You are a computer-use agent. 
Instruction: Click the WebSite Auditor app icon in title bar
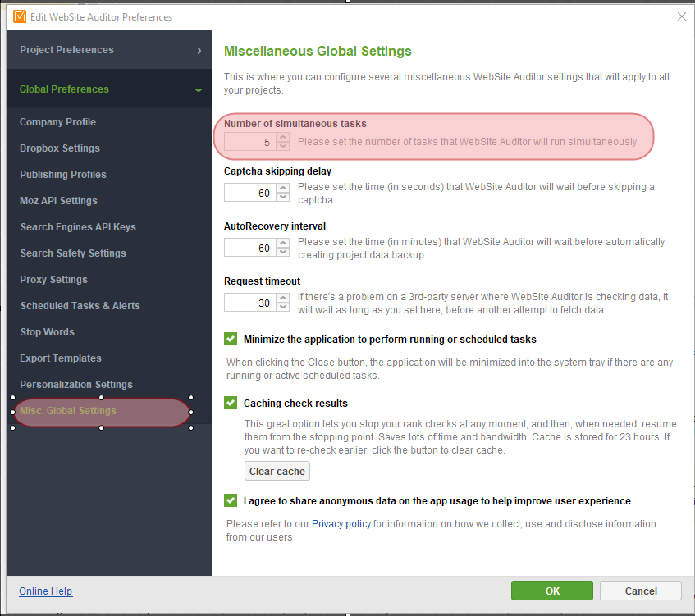(20, 17)
